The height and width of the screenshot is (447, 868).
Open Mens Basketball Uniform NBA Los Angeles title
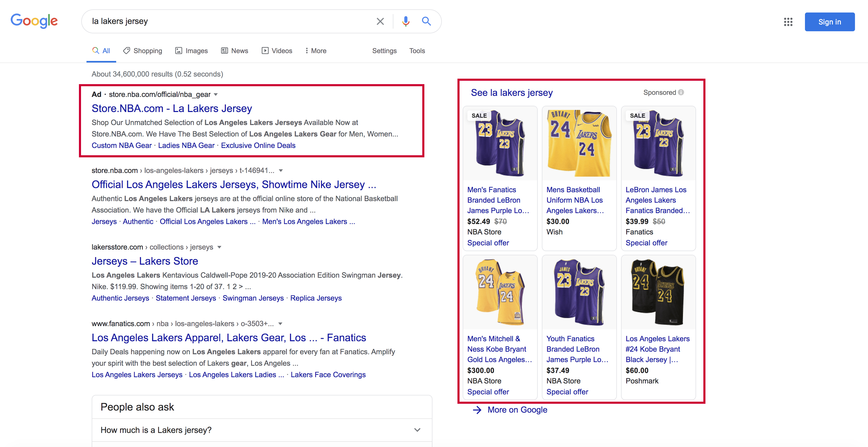(575, 200)
